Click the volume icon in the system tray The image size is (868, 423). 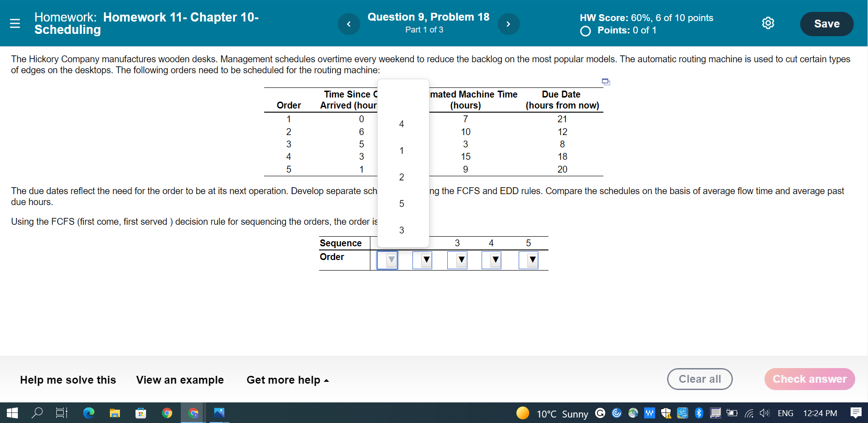click(x=764, y=413)
